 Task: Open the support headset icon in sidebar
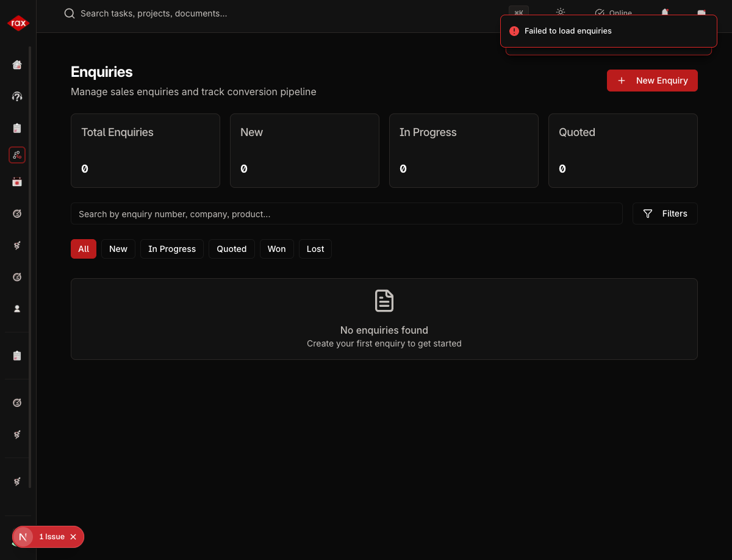[x=16, y=96]
